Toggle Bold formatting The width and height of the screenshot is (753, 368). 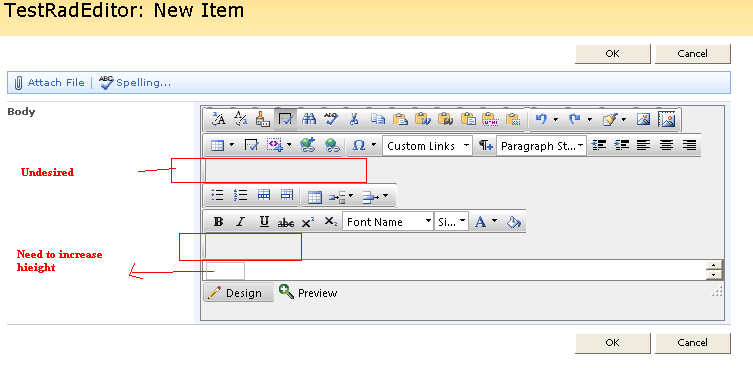pos(219,222)
